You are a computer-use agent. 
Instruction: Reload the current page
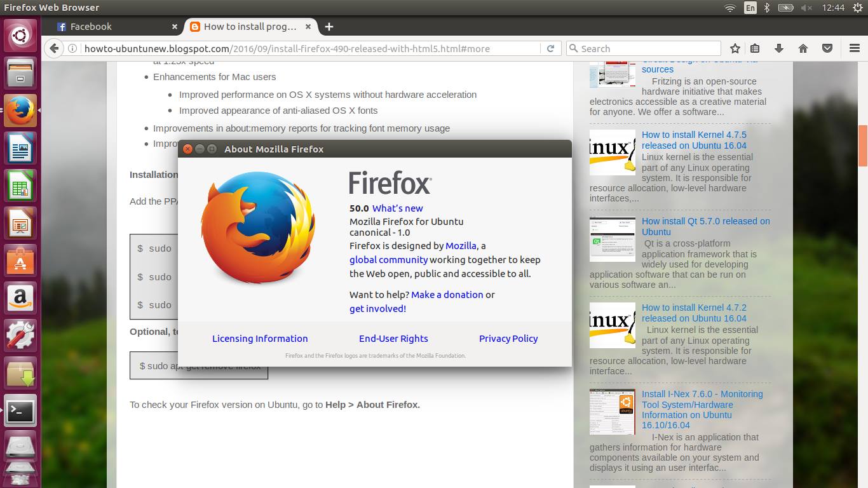click(550, 48)
